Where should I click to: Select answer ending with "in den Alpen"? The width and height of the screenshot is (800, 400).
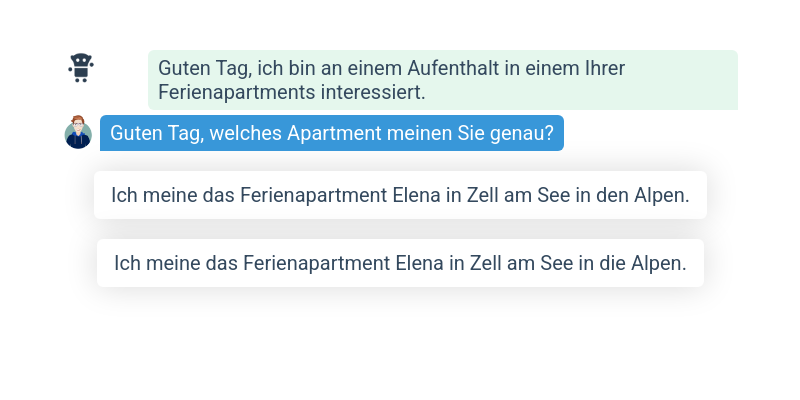pos(400,195)
